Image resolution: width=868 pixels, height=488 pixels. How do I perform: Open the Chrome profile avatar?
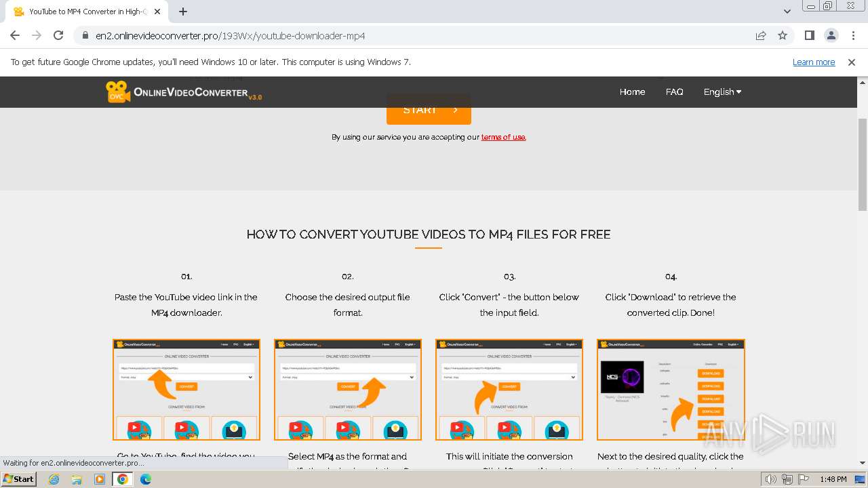tap(831, 35)
